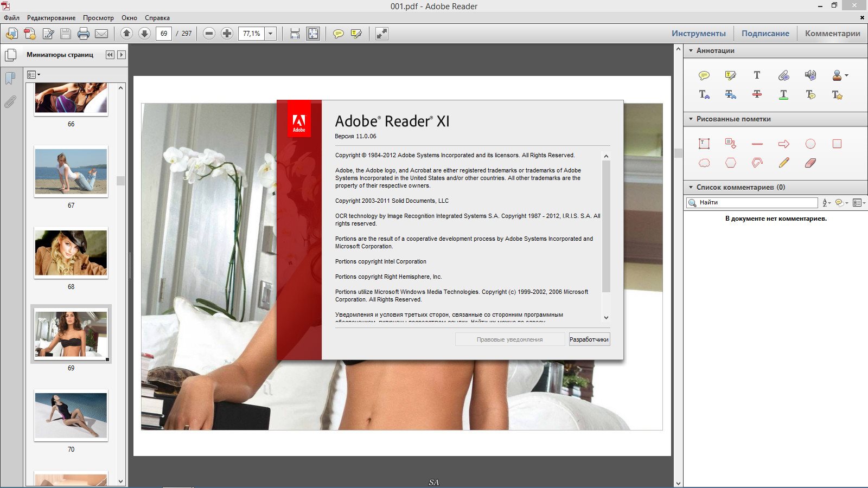The height and width of the screenshot is (488, 868).
Task: Open the Файл menu
Action: coord(11,18)
